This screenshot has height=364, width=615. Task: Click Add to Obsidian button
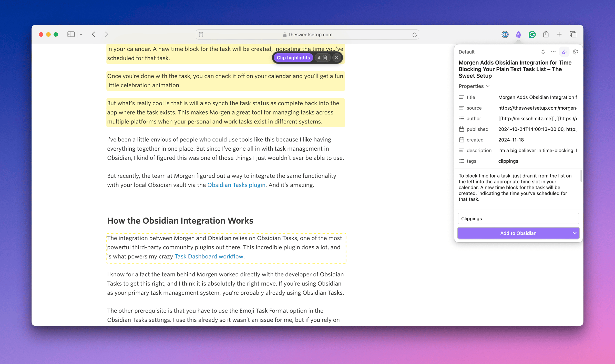point(514,233)
